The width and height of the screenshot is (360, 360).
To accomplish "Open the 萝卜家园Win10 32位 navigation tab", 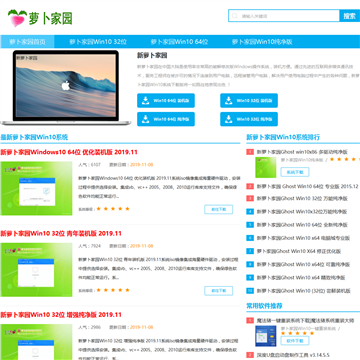I will [x=98, y=42].
